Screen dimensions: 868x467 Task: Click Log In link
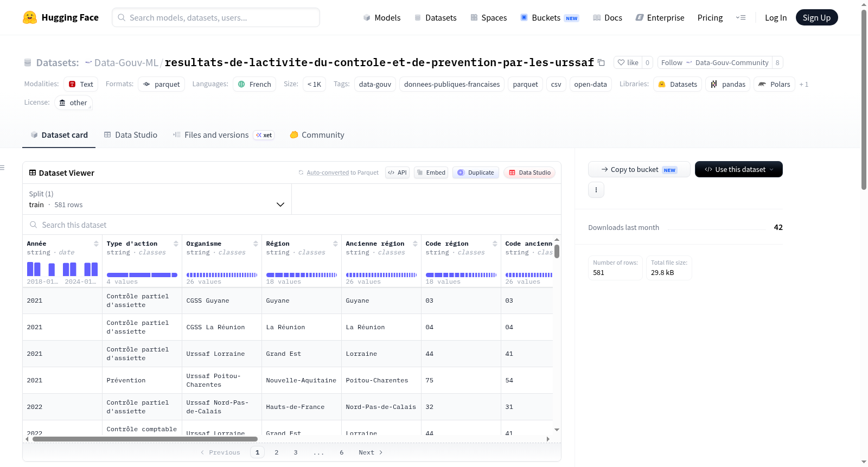[775, 17]
